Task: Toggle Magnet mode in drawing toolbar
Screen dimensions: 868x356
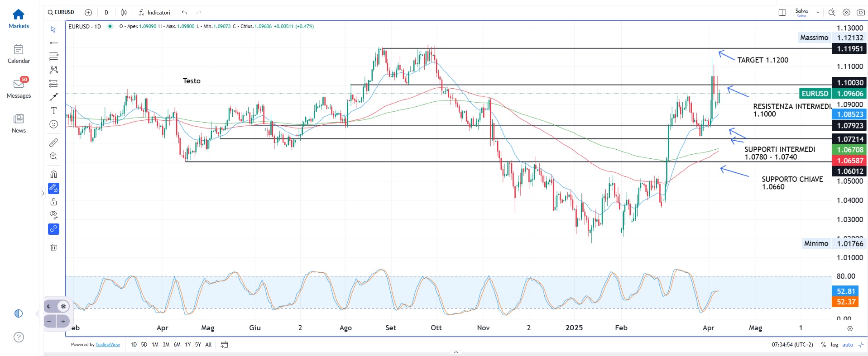Action: point(53,174)
